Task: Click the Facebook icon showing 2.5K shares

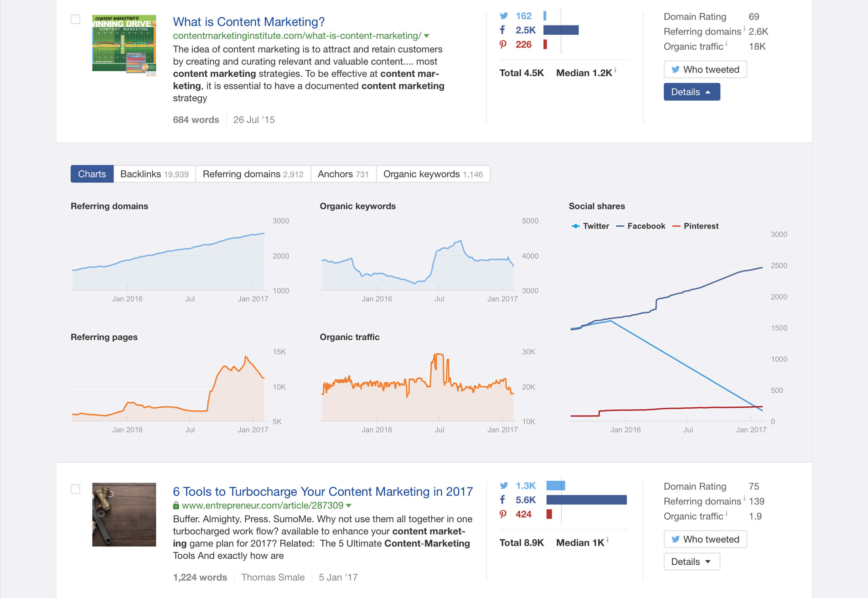Action: [x=503, y=30]
